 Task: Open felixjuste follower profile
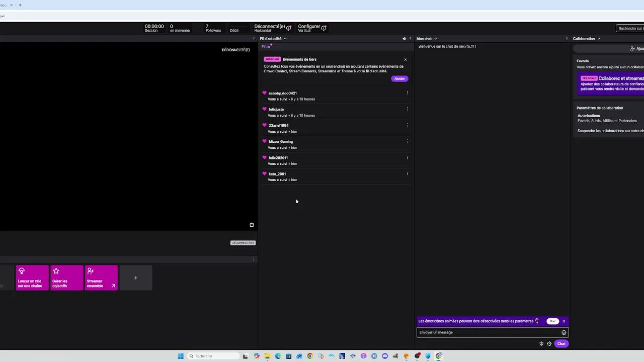click(276, 110)
